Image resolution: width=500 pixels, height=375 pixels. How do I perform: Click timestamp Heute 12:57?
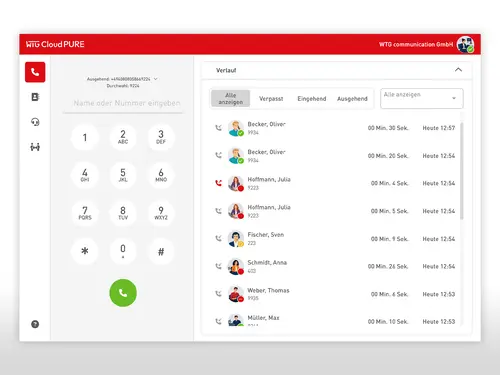(x=439, y=128)
